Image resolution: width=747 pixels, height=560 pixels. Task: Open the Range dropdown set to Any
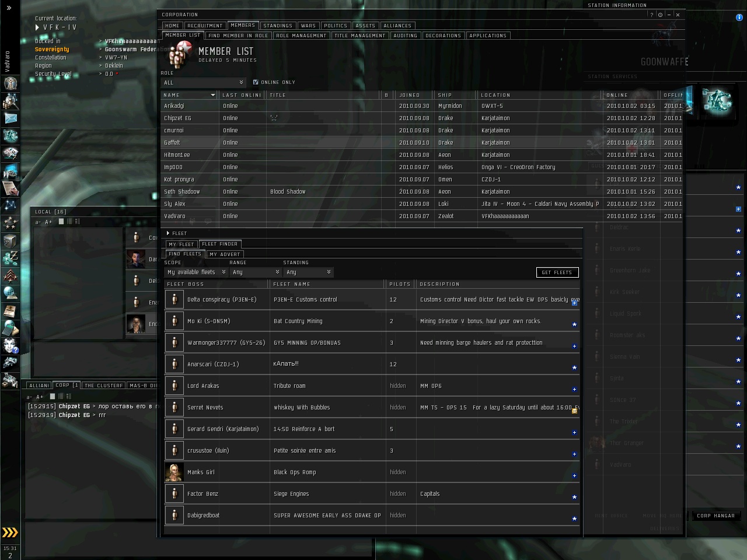point(256,272)
